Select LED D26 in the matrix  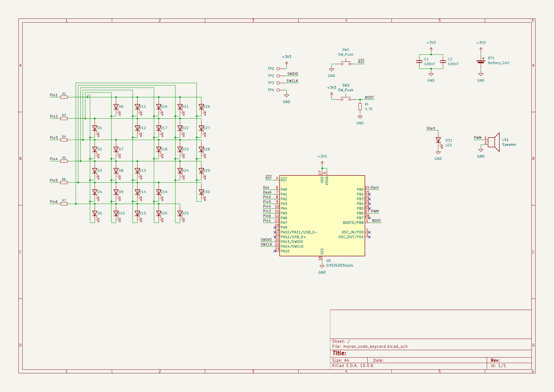(x=202, y=107)
